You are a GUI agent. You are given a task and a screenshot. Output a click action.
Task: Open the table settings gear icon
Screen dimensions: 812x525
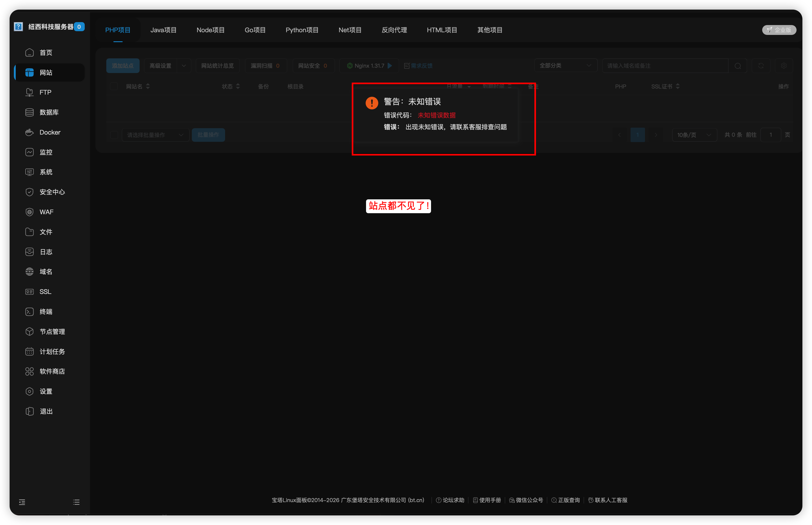point(784,66)
